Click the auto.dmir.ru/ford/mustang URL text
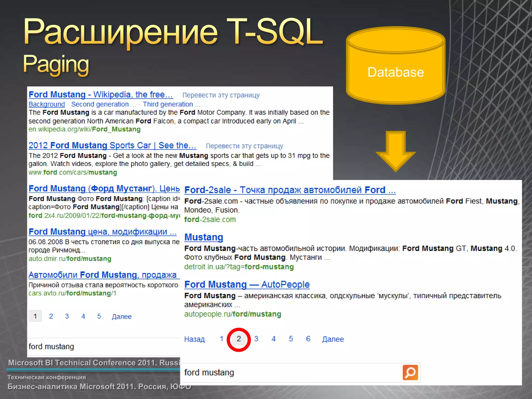532x399 pixels. pos(70,259)
